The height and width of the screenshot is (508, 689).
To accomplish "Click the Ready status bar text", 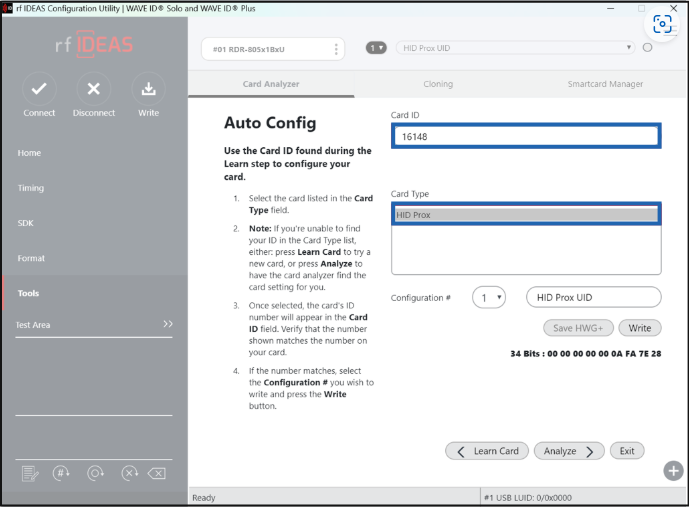I will pos(204,498).
